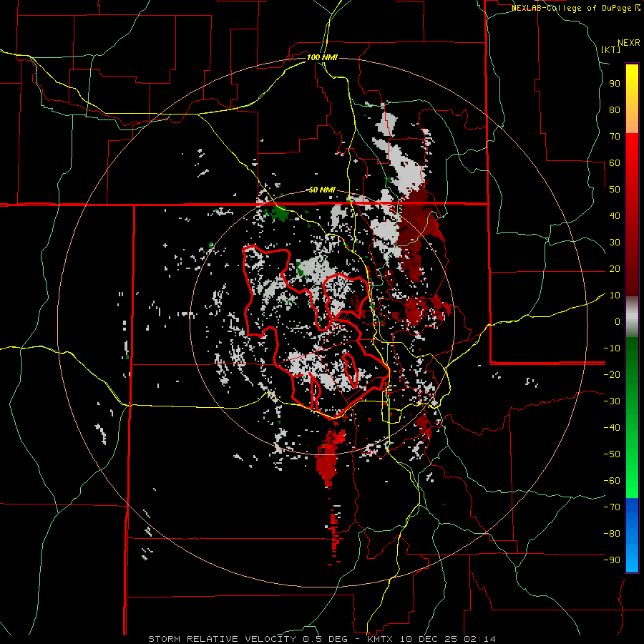Click the -20 value on the velocity scale

(x=612, y=374)
